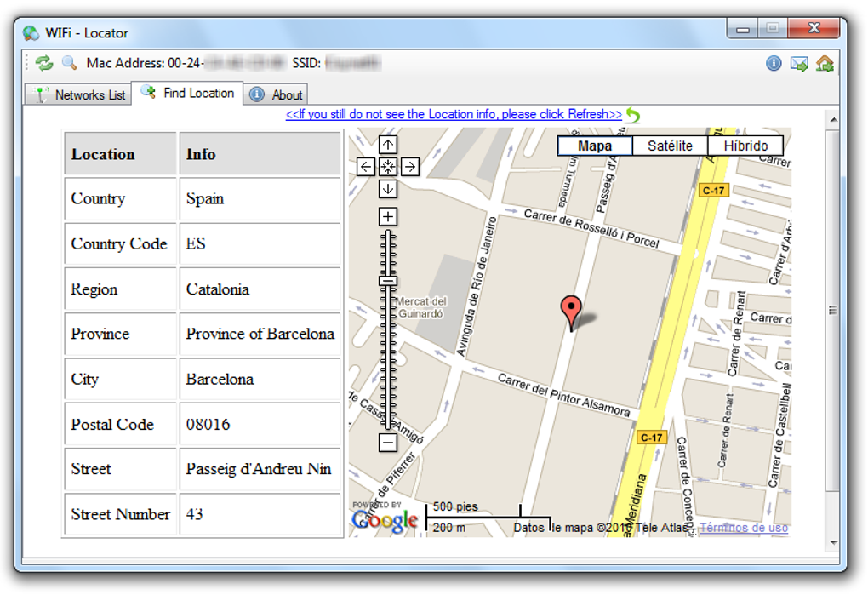Image resolution: width=868 pixels, height=595 pixels.
Task: Switch map view to Satélite
Action: coord(670,146)
